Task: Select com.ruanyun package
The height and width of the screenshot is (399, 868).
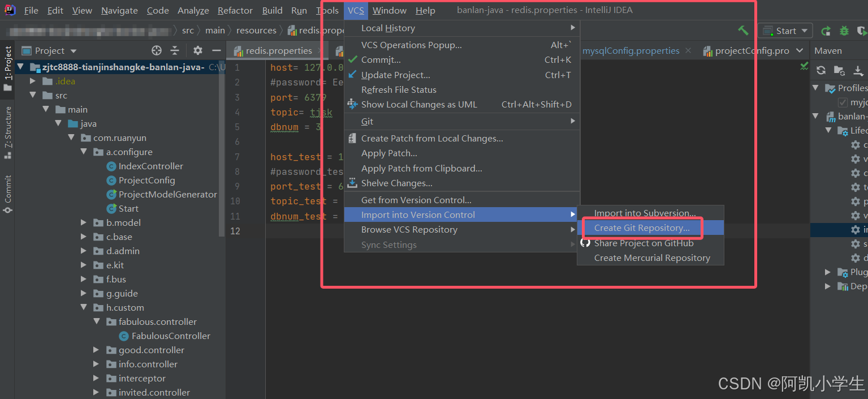Action: click(x=119, y=138)
